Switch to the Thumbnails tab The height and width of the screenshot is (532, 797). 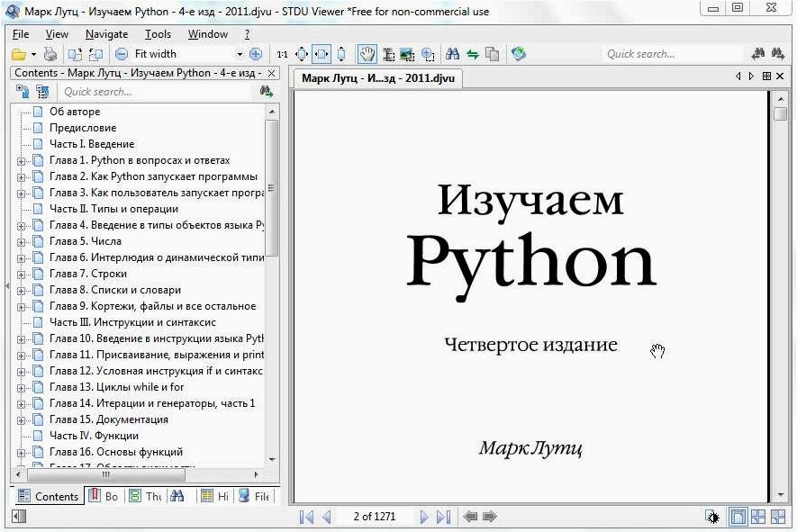click(145, 496)
